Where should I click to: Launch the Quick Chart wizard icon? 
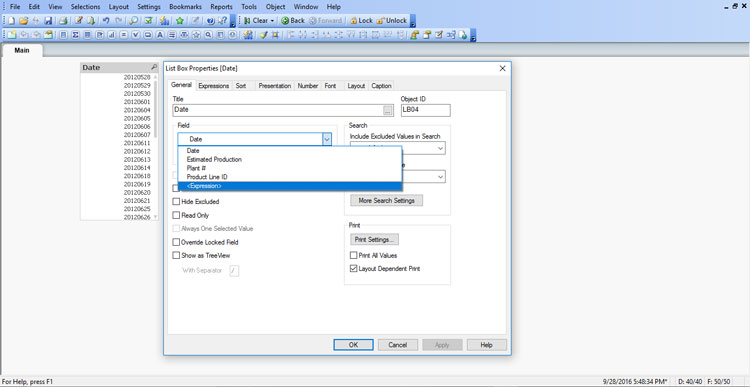164,21
